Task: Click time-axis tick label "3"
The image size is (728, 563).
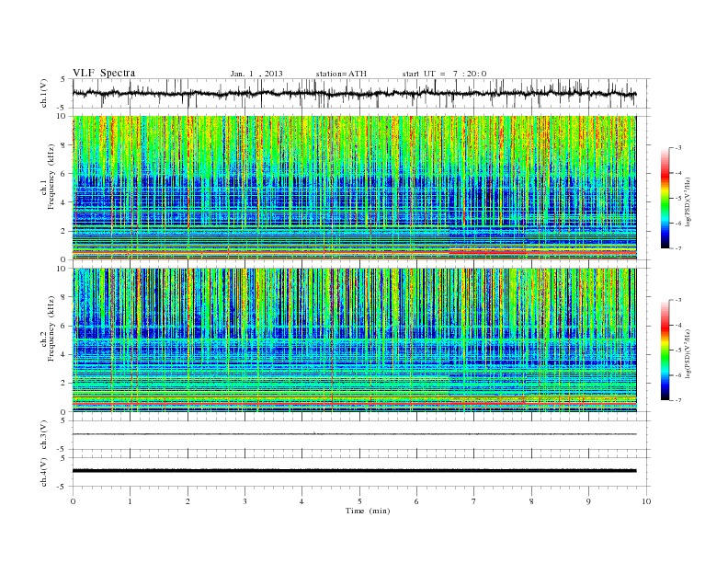Action: pyautogui.click(x=245, y=501)
